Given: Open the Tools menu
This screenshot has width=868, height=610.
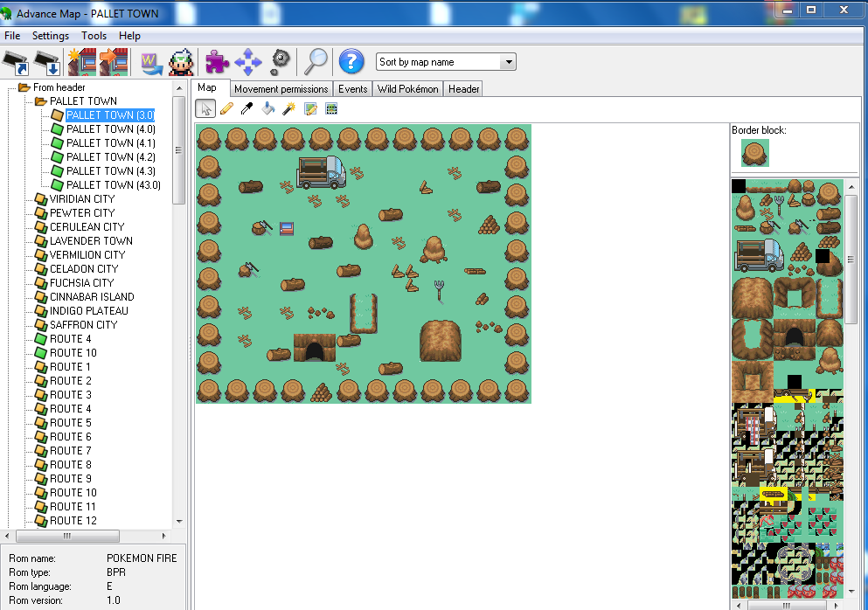Looking at the screenshot, I should click(94, 36).
